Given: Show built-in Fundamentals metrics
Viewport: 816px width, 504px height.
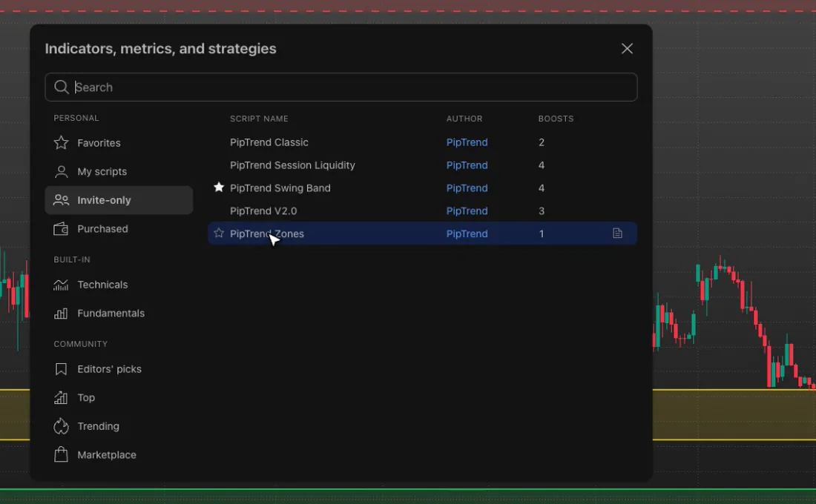Looking at the screenshot, I should tap(119, 313).
